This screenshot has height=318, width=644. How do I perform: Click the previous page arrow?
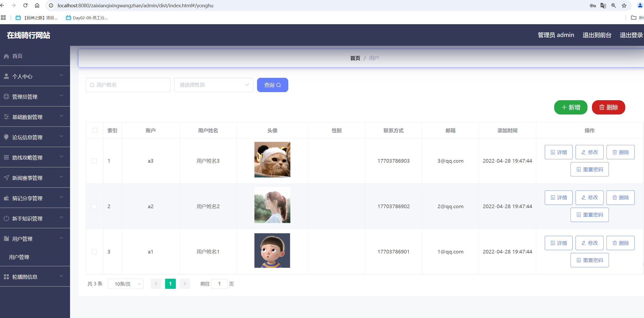(x=156, y=284)
